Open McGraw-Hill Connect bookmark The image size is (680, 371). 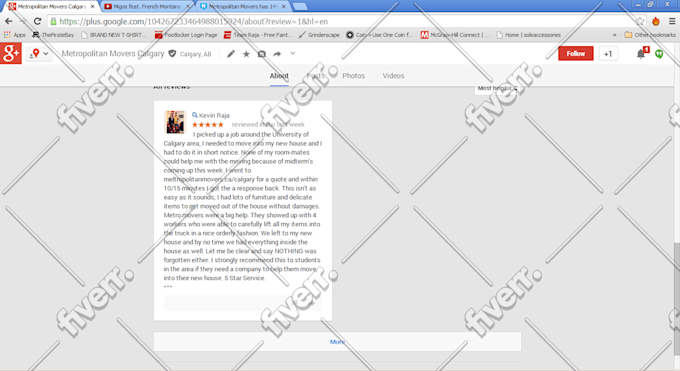click(454, 35)
